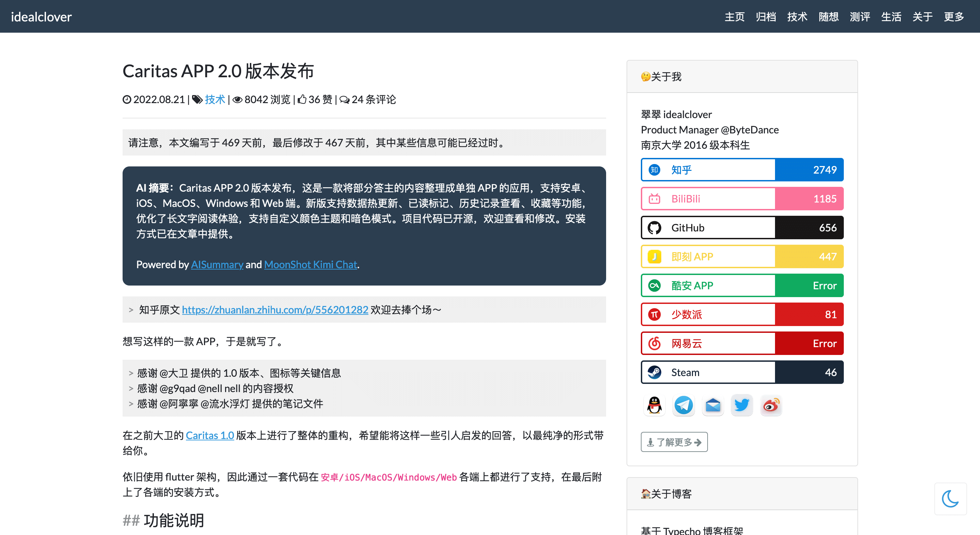Go to 归档 in top navigation
Screen dimensions: 980x535
pyautogui.click(x=766, y=17)
